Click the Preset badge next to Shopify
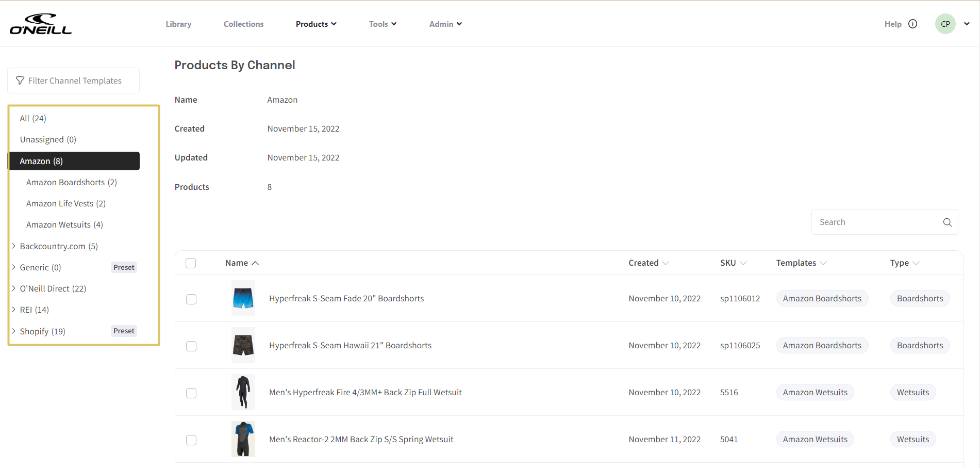The width and height of the screenshot is (980, 468). 124,331
